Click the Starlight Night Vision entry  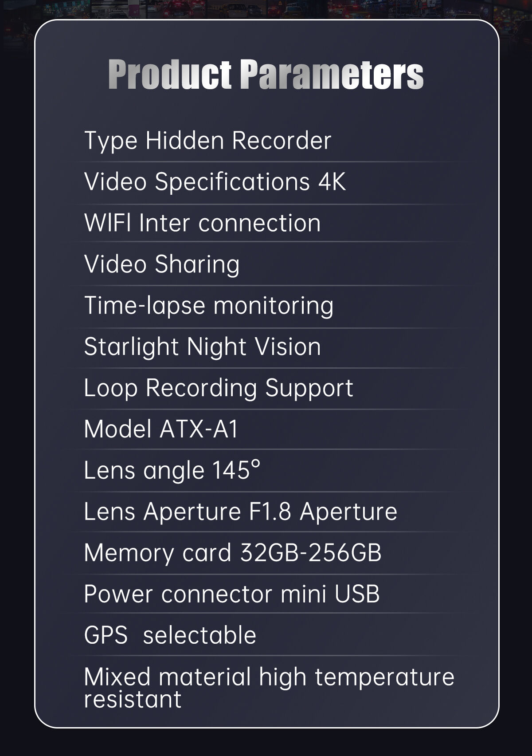click(x=202, y=346)
